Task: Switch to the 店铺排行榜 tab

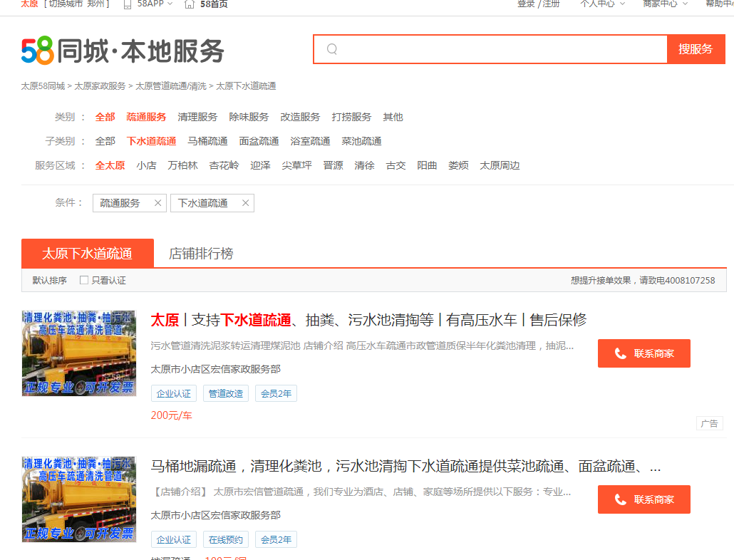Action: click(201, 254)
